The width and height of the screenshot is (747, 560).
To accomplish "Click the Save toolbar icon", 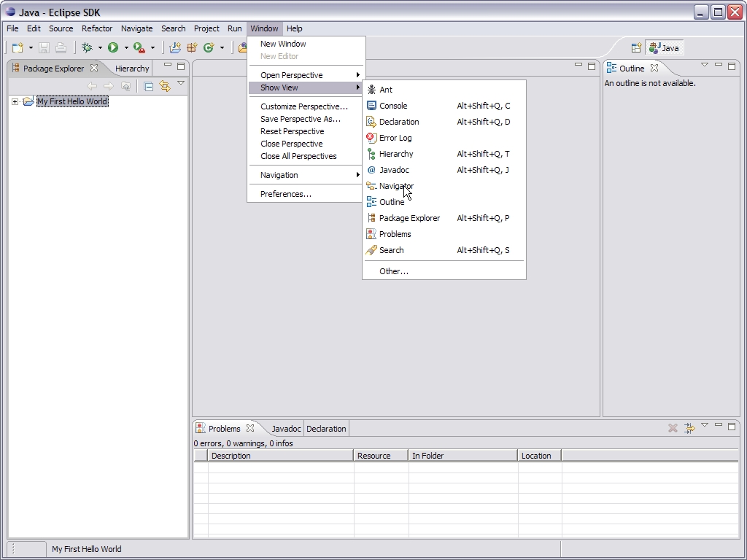I will pos(44,47).
